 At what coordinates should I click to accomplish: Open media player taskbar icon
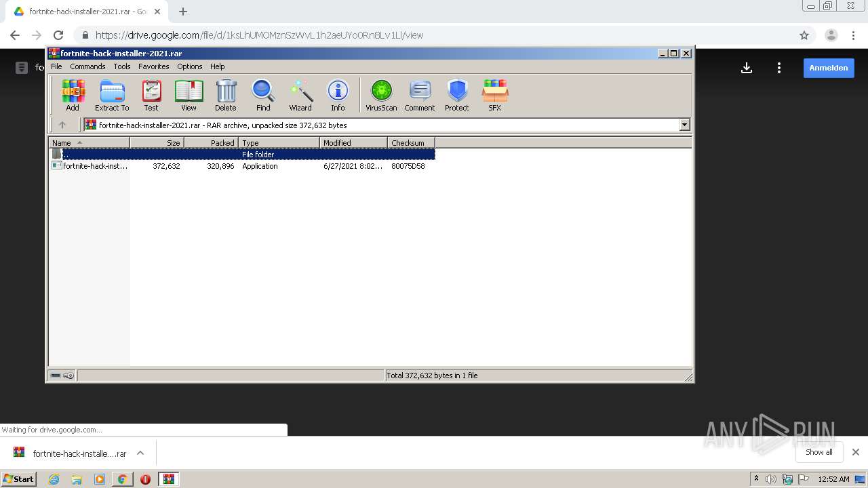pyautogui.click(x=100, y=479)
